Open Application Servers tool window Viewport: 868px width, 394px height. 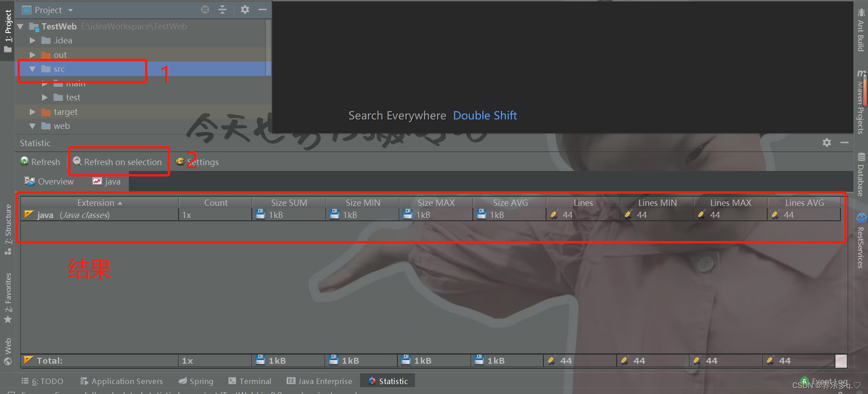121,381
